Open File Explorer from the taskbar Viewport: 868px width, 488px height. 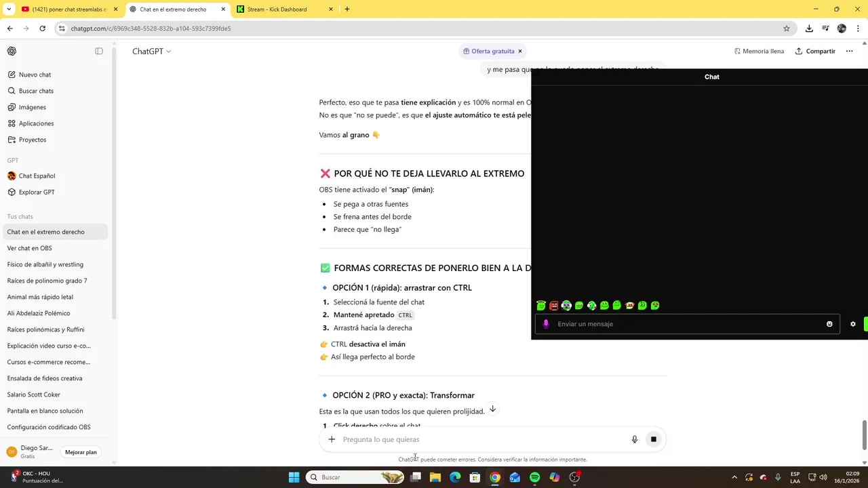coord(435,477)
